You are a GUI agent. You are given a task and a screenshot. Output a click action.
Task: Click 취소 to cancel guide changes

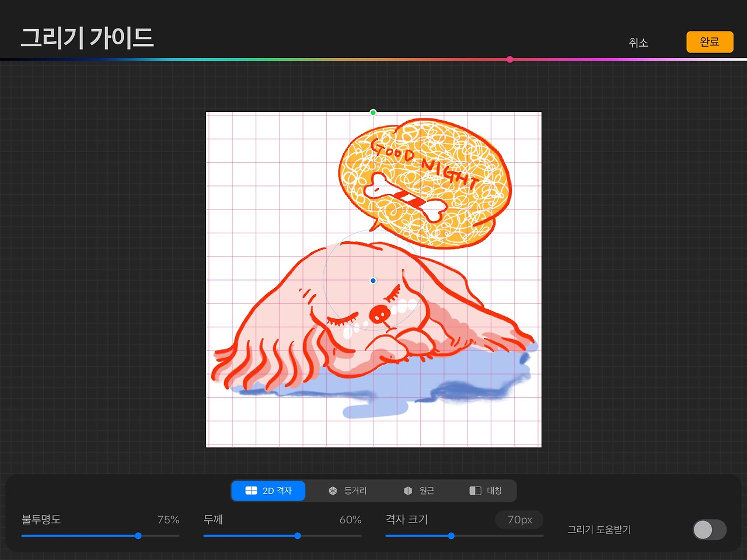click(639, 42)
